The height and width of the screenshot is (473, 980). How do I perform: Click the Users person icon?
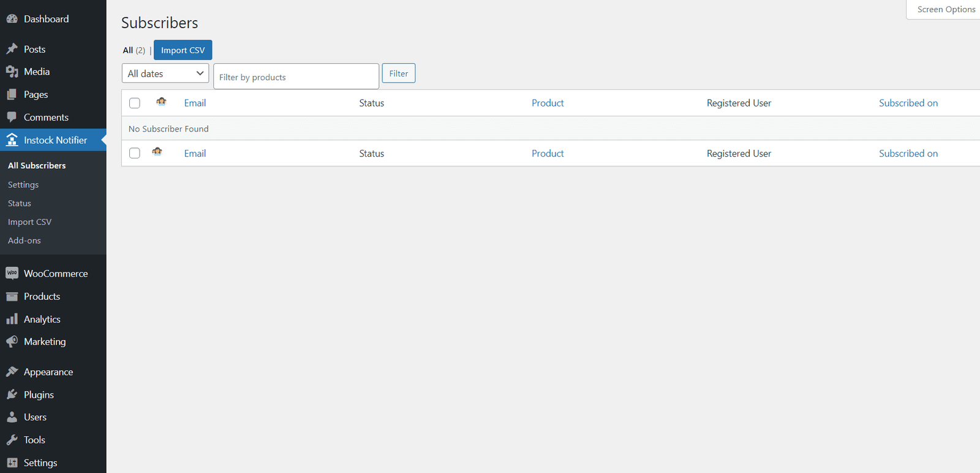click(x=12, y=417)
